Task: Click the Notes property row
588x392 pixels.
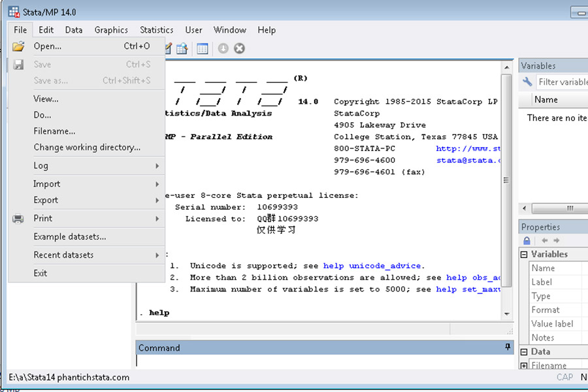Action: (559, 337)
